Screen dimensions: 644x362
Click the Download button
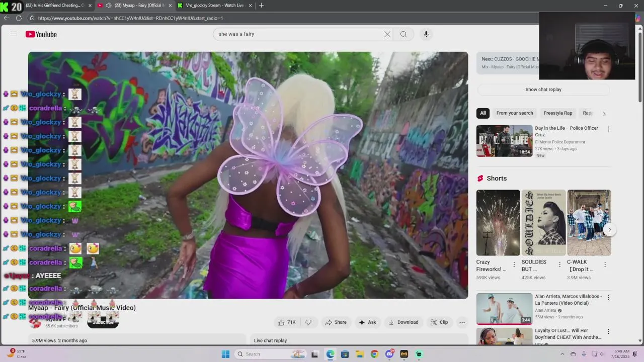click(404, 322)
